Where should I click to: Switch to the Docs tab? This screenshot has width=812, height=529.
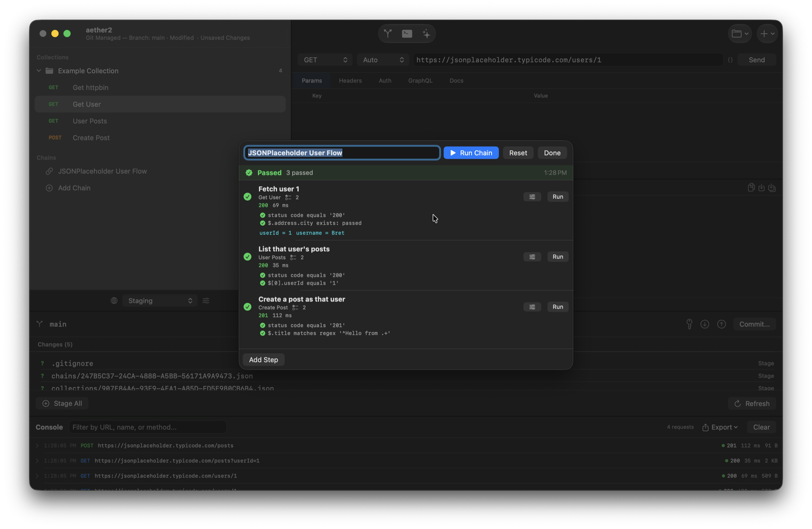456,81
